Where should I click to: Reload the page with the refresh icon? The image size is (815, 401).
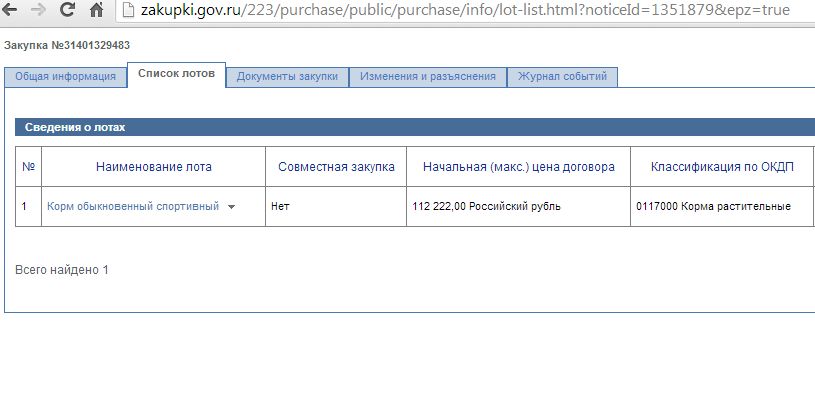pos(68,12)
